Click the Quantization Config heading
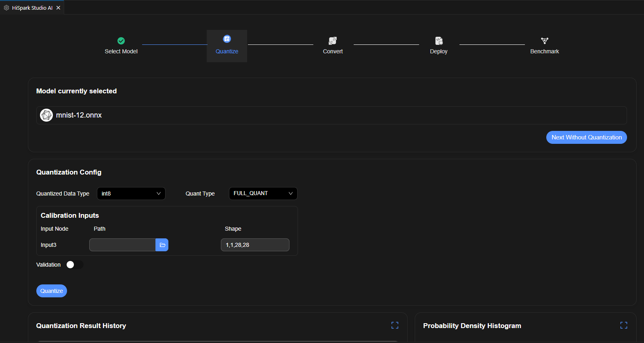Viewport: 644px width, 343px height. (x=69, y=172)
